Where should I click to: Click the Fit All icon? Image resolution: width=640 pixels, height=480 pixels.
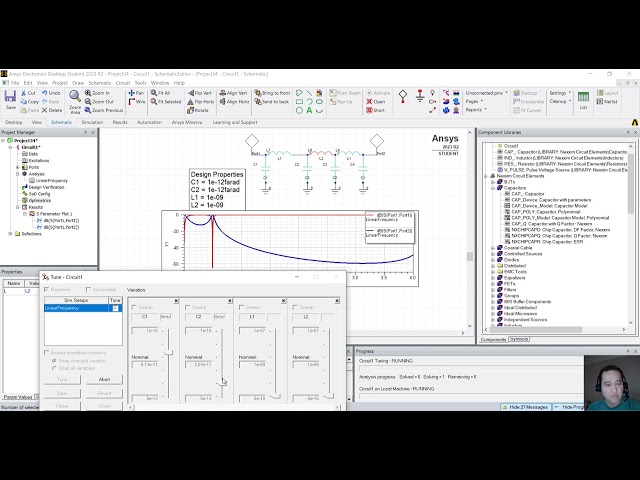153,93
